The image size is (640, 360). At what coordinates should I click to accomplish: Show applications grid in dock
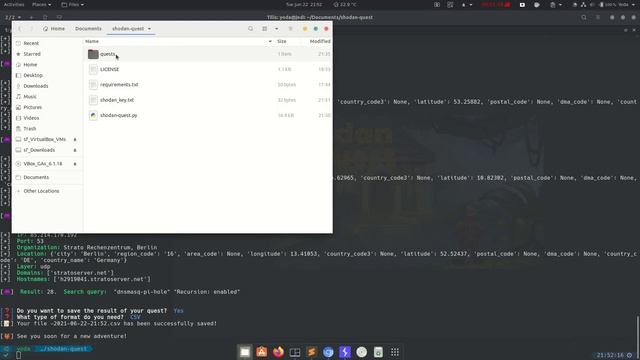tap(395, 352)
